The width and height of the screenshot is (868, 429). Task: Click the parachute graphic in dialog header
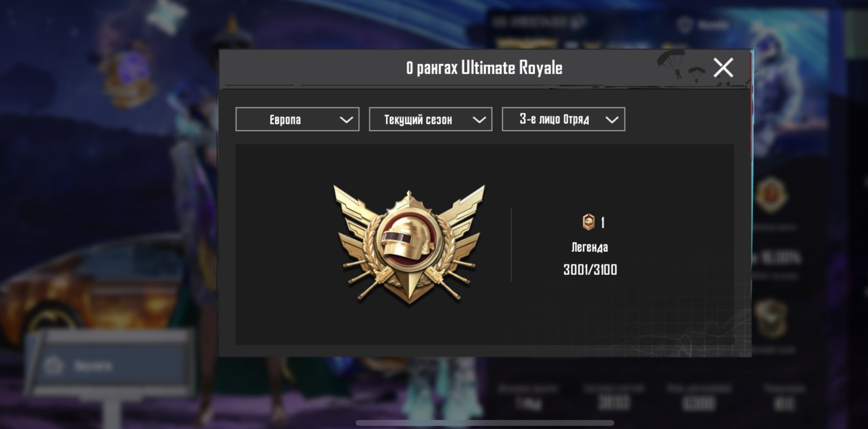coord(681,65)
